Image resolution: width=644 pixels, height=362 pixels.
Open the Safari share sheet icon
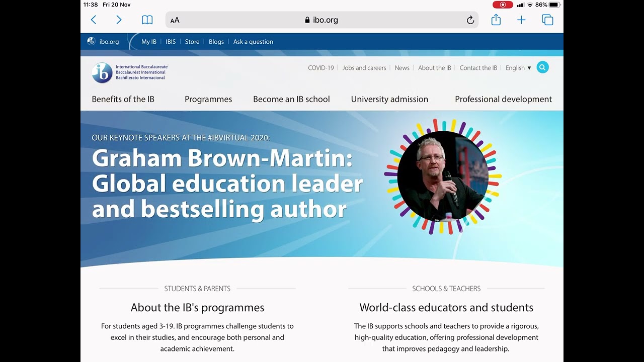496,20
